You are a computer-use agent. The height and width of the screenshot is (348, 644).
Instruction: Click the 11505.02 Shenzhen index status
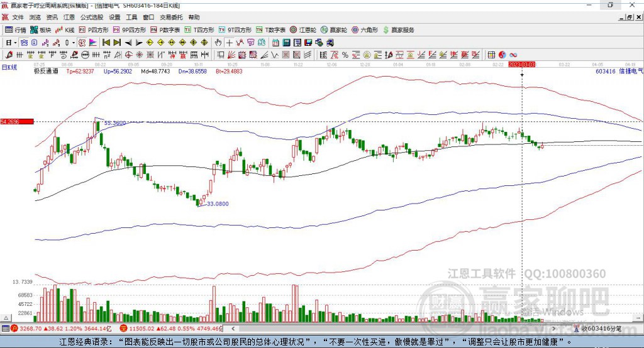[x=172, y=329]
